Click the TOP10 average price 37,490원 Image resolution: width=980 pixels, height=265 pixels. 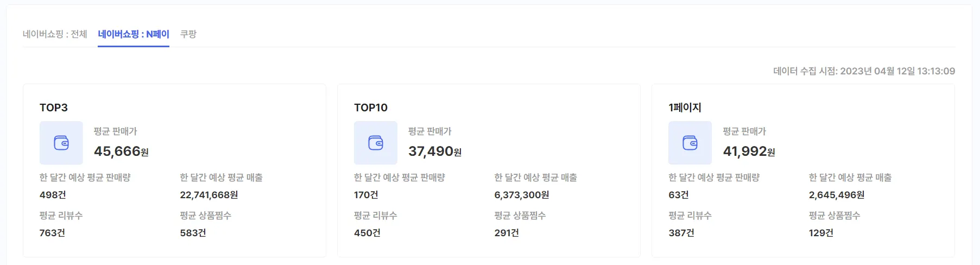(x=435, y=152)
